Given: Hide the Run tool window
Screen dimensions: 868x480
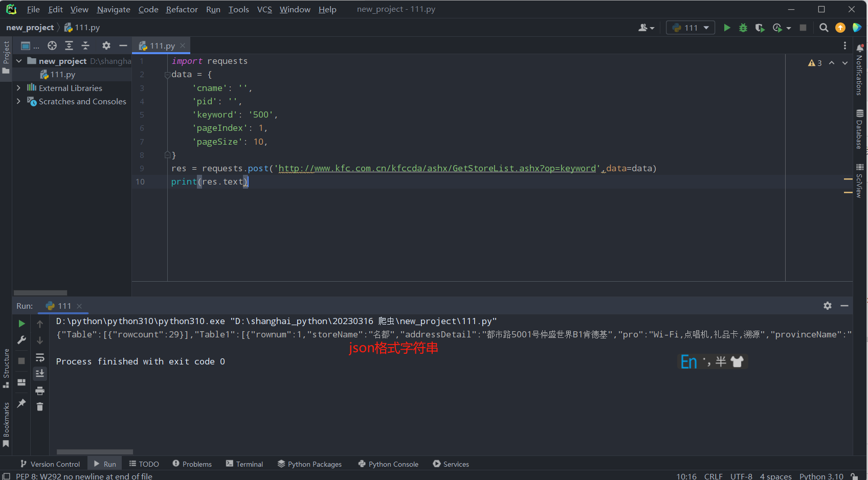Looking at the screenshot, I should pyautogui.click(x=844, y=306).
